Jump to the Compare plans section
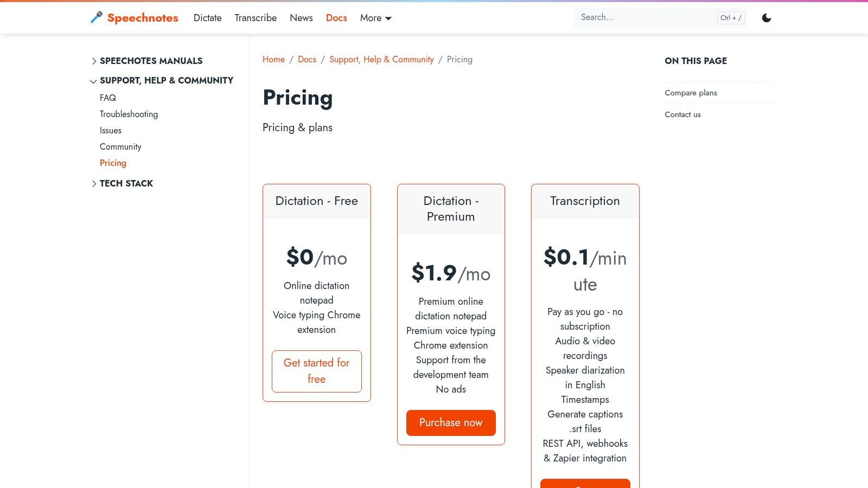Screen dimensions: 868x488 (x=691, y=93)
